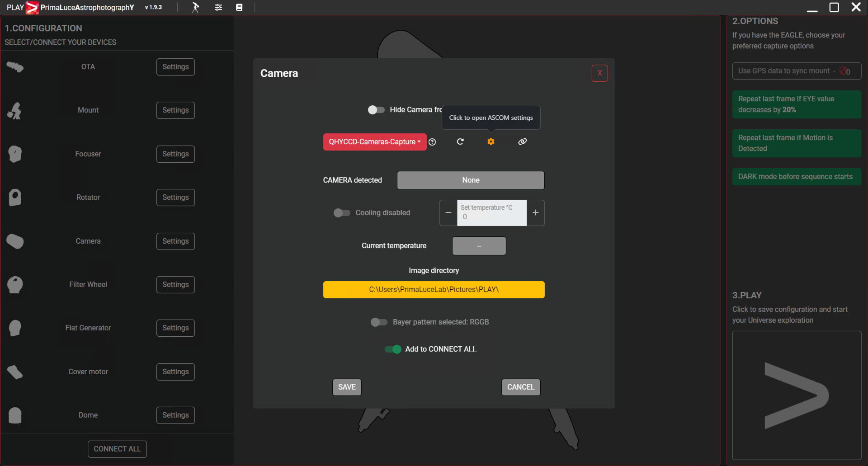Click the 'Filter Wheel' device label
Screen dimensions: 868x466
(x=88, y=285)
